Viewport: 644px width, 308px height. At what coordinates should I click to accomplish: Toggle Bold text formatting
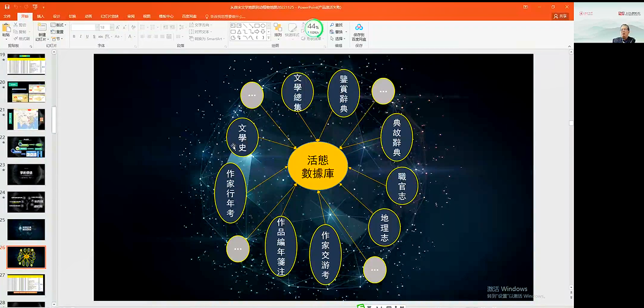(x=74, y=37)
